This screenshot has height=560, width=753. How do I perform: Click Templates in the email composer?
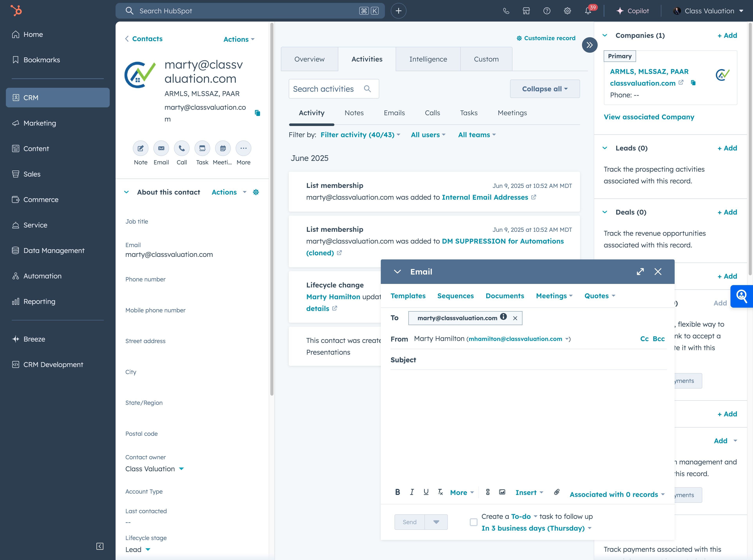(408, 296)
